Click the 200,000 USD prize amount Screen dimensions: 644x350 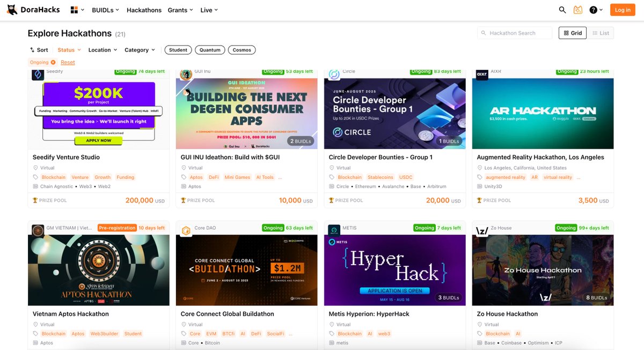click(x=145, y=200)
